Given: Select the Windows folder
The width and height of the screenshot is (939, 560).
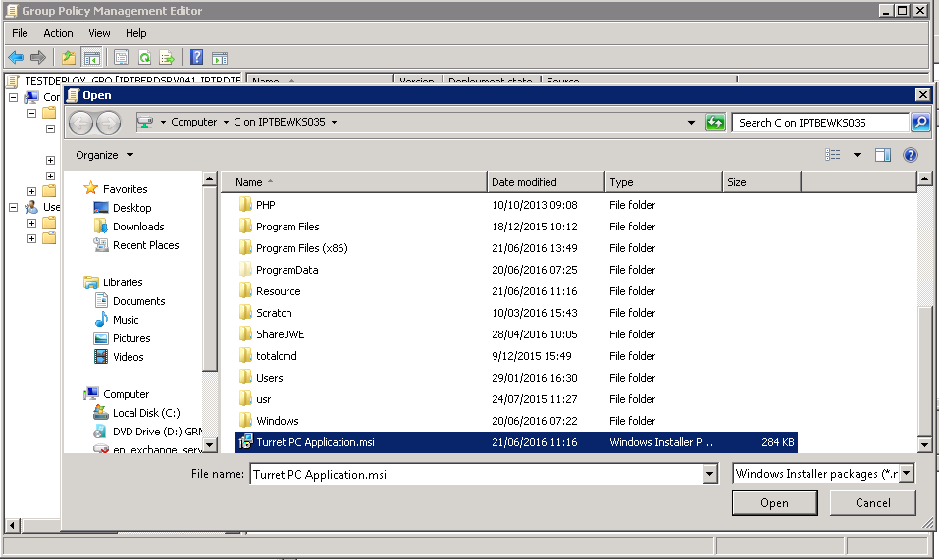Looking at the screenshot, I should pyautogui.click(x=278, y=420).
